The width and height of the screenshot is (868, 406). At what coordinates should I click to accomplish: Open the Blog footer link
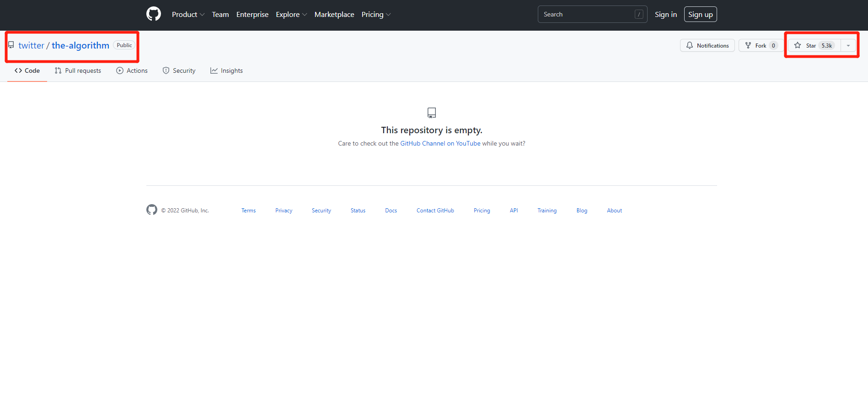coord(582,211)
